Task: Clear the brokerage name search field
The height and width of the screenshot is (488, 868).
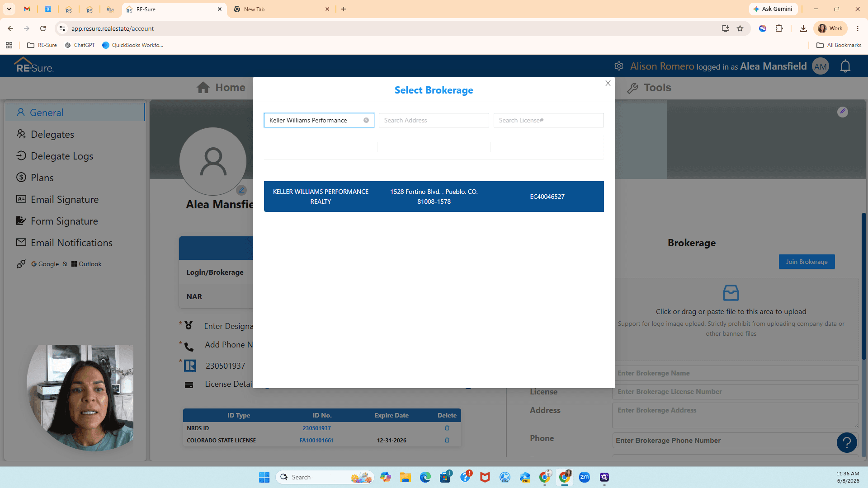Action: (x=366, y=120)
